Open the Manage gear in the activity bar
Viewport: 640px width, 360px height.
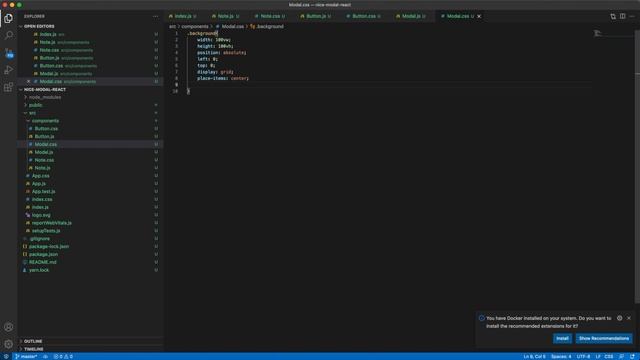tap(9, 344)
